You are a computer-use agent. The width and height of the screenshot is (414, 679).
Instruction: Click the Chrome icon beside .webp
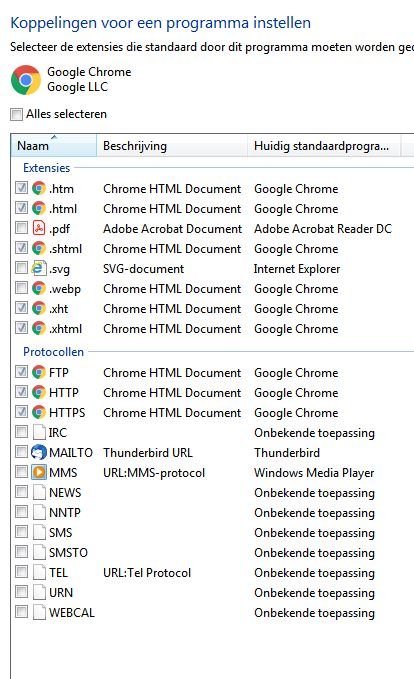pos(39,288)
